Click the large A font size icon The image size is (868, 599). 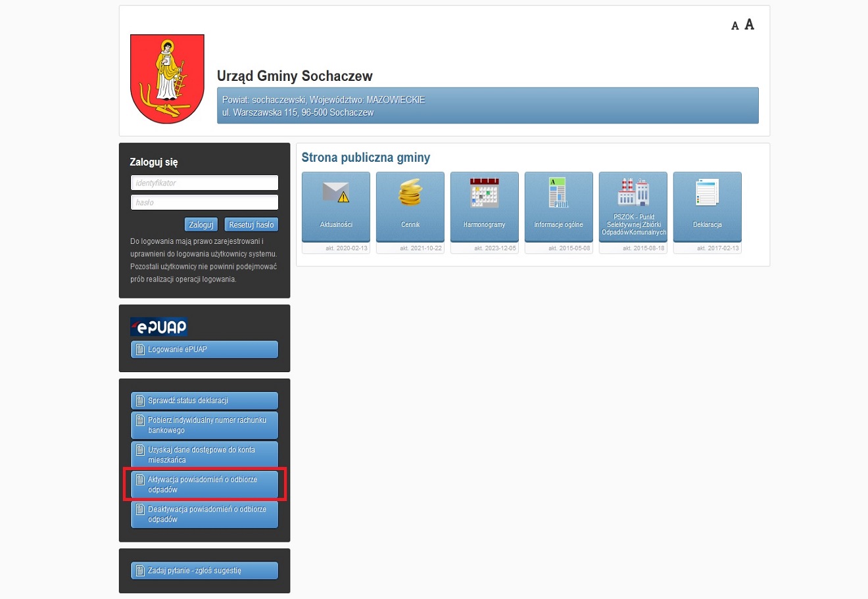coord(749,25)
